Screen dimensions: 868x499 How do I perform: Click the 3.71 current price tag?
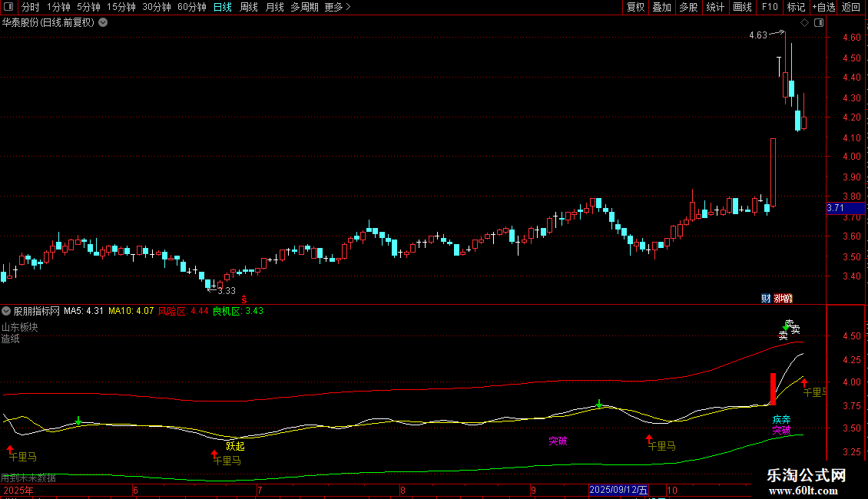845,208
